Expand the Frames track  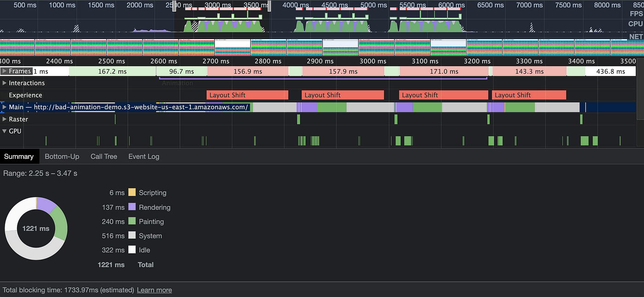pyautogui.click(x=5, y=71)
